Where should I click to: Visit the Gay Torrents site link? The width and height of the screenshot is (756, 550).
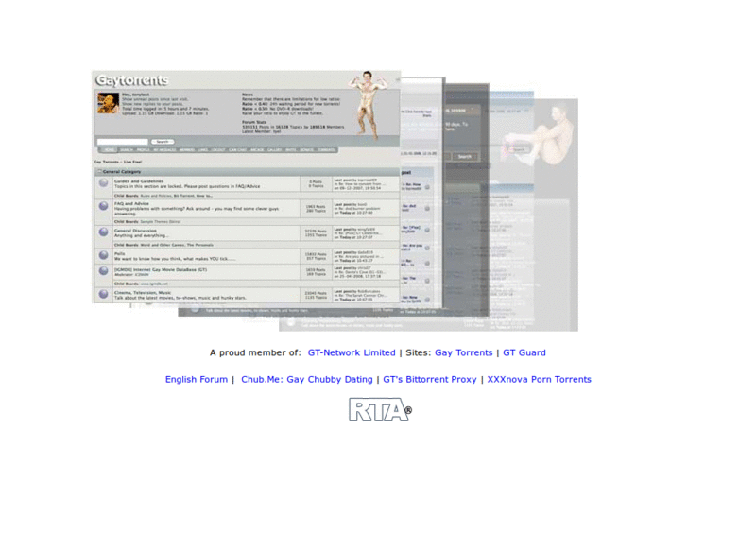463,352
